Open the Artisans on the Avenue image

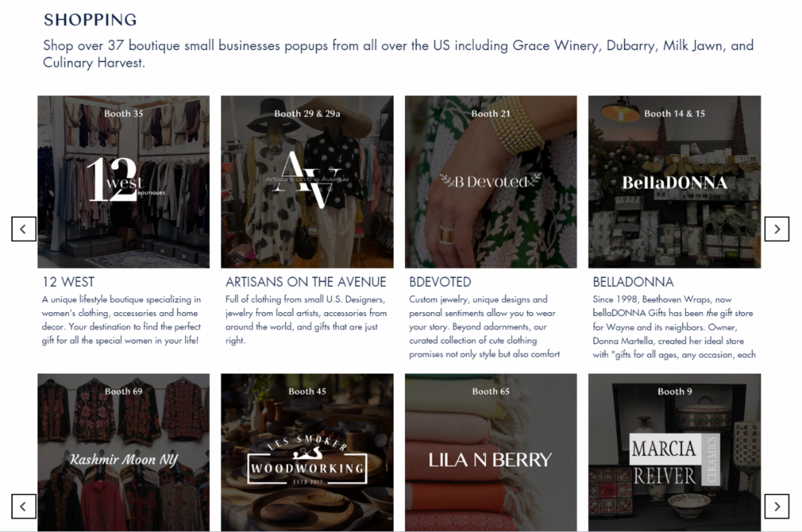[x=307, y=182]
